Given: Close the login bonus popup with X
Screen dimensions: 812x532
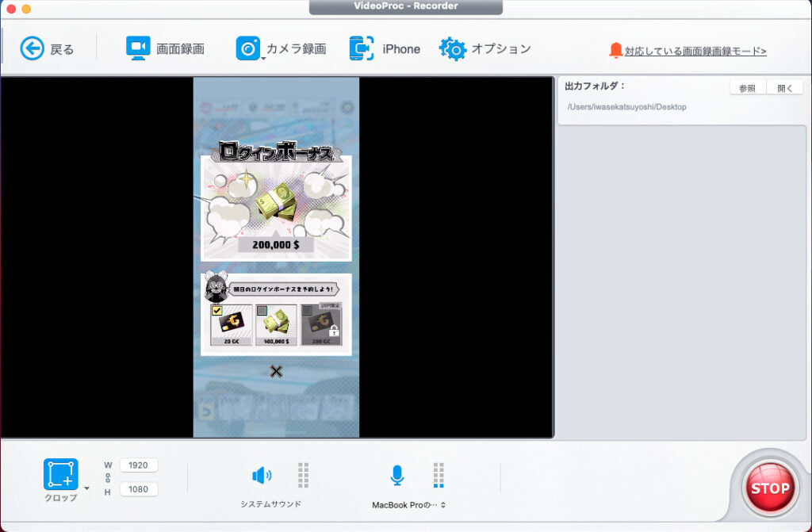Looking at the screenshot, I should (276, 371).
